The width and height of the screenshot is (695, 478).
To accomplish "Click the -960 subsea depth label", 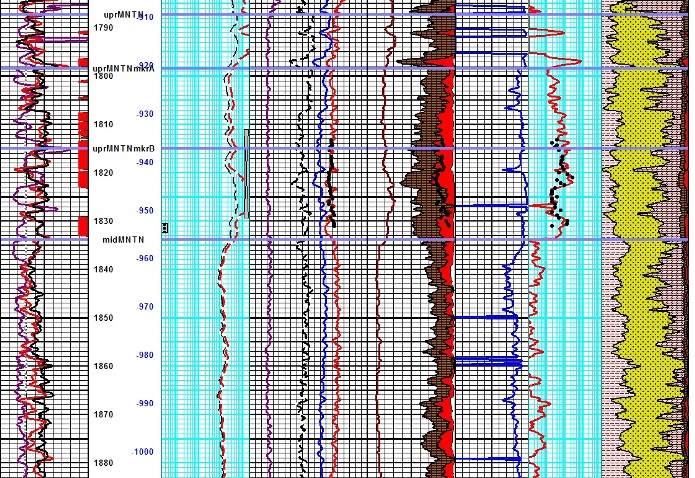I will 146,258.
